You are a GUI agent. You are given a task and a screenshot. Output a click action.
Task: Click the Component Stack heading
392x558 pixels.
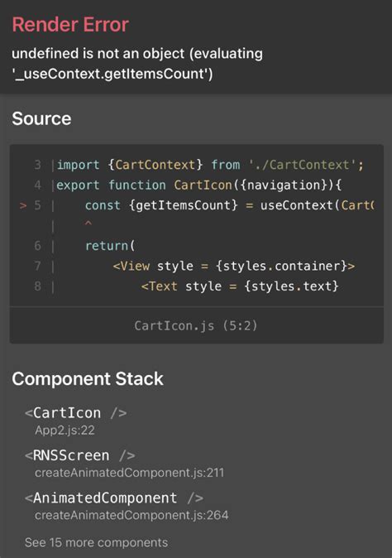(x=88, y=378)
